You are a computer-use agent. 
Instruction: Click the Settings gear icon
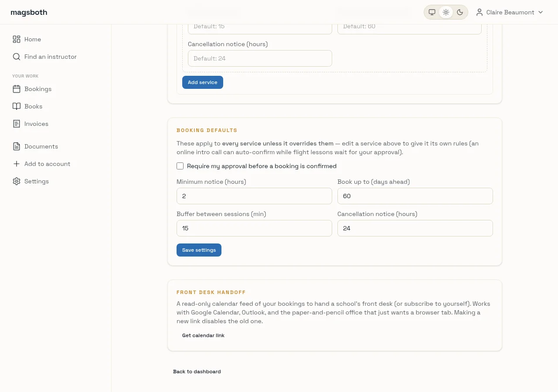(17, 181)
